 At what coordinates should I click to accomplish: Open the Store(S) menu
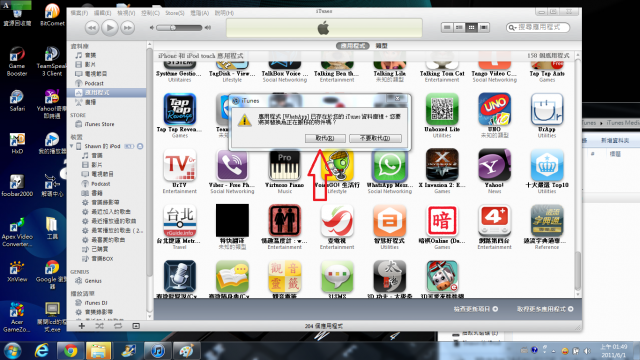click(175, 13)
